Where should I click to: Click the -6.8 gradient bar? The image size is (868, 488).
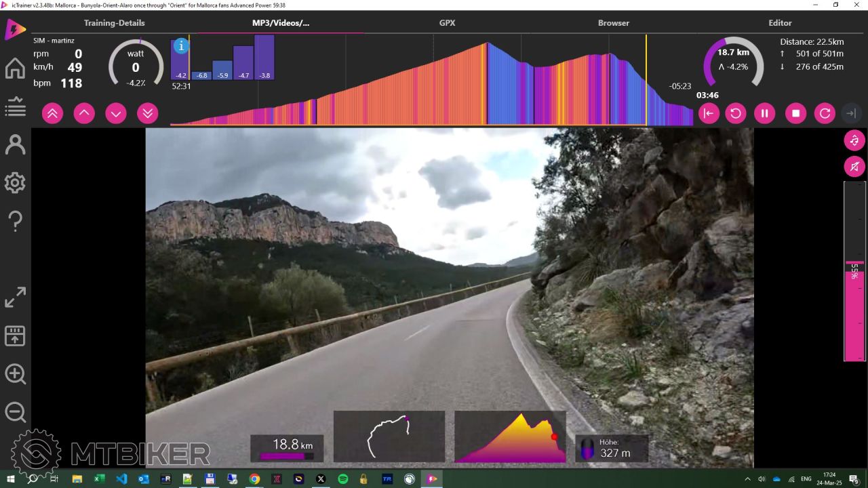click(x=201, y=75)
